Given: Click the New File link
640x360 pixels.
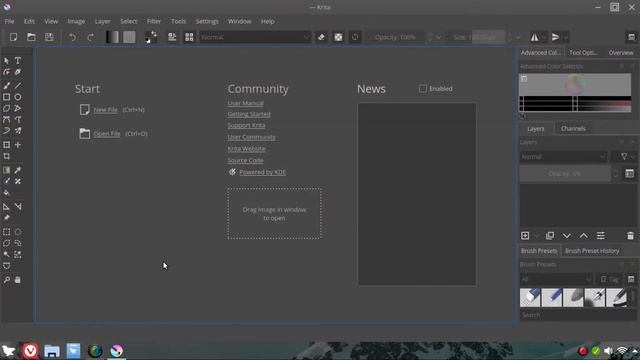Looking at the screenshot, I should pyautogui.click(x=105, y=110).
